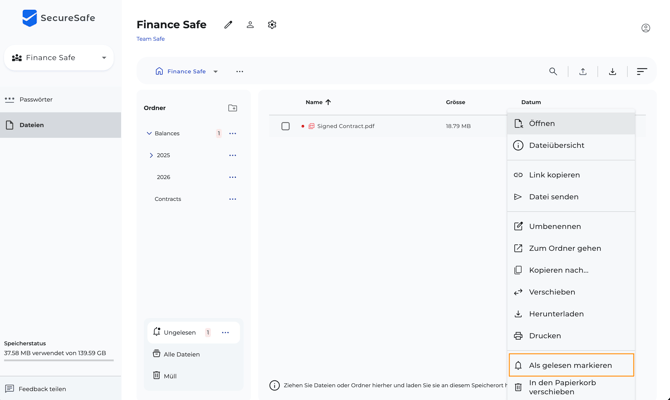Click the upload icon in the toolbar
670x400 pixels.
[x=583, y=71]
